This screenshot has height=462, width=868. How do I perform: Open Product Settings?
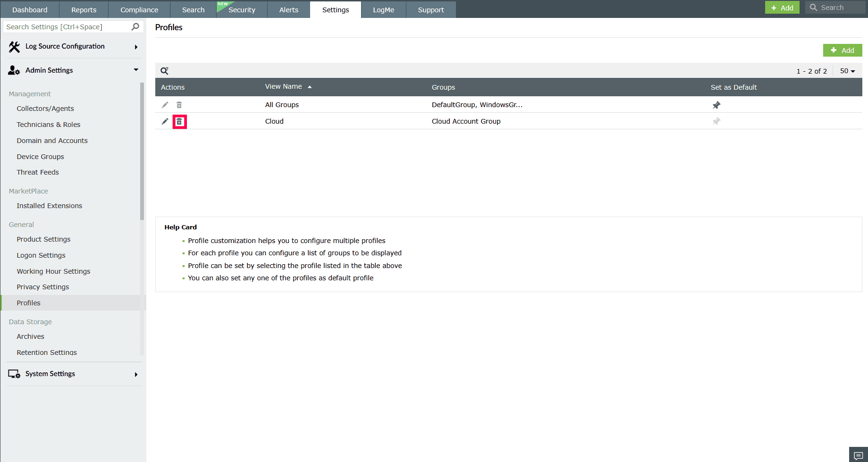click(x=43, y=239)
